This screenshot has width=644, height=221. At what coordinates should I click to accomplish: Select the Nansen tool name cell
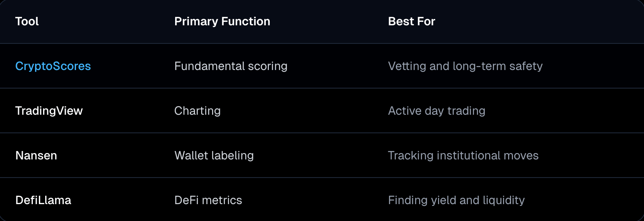[x=36, y=156]
